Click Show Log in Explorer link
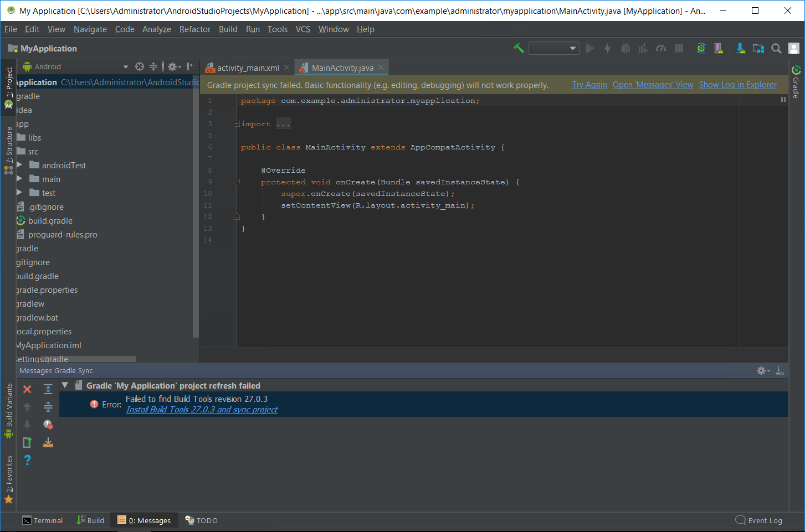This screenshot has width=805, height=532. coord(737,85)
